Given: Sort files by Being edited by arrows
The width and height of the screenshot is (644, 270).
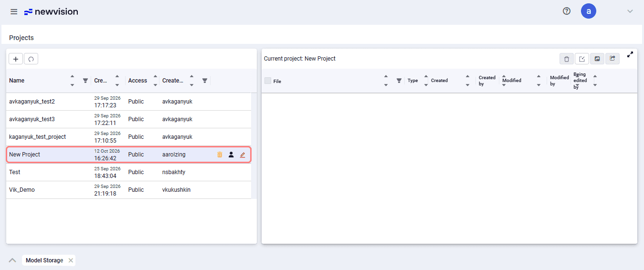Looking at the screenshot, I should tap(595, 81).
